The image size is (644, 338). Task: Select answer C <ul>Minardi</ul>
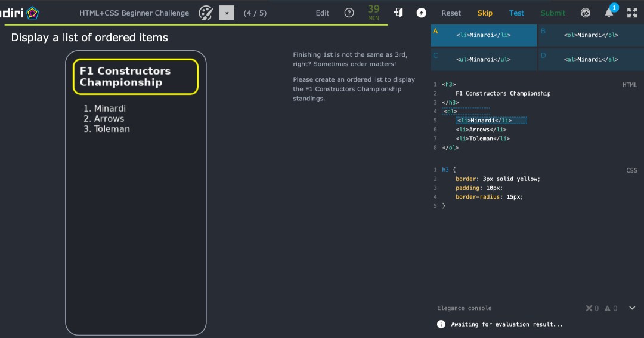coord(484,59)
